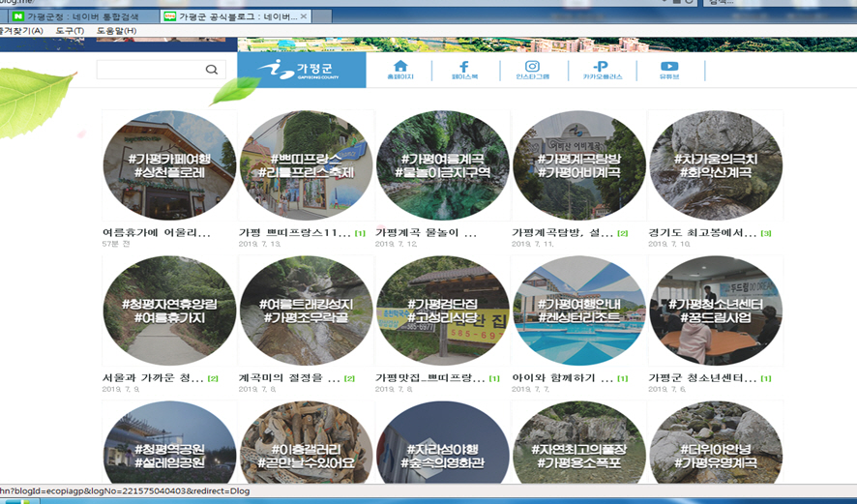Viewport: 857px width, 504px height.
Task: Click the date 2019. 7. 7.
Action: click(x=531, y=389)
